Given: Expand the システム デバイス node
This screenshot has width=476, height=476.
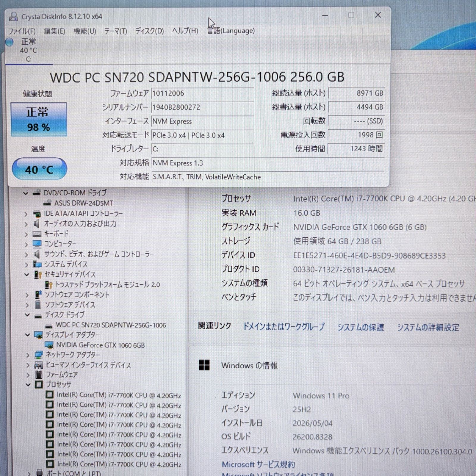Looking at the screenshot, I should tap(26, 265).
